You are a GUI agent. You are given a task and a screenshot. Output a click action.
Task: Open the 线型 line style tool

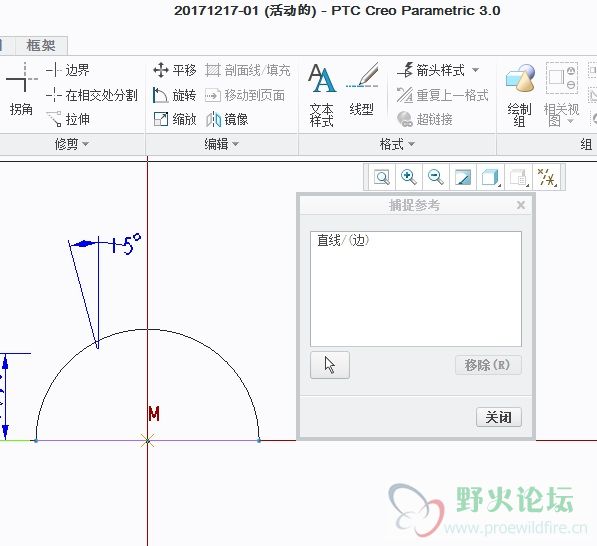pyautogui.click(x=362, y=90)
